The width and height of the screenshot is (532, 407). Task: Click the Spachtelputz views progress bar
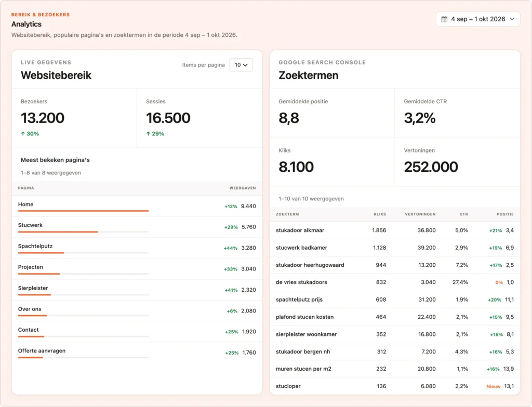(84, 253)
